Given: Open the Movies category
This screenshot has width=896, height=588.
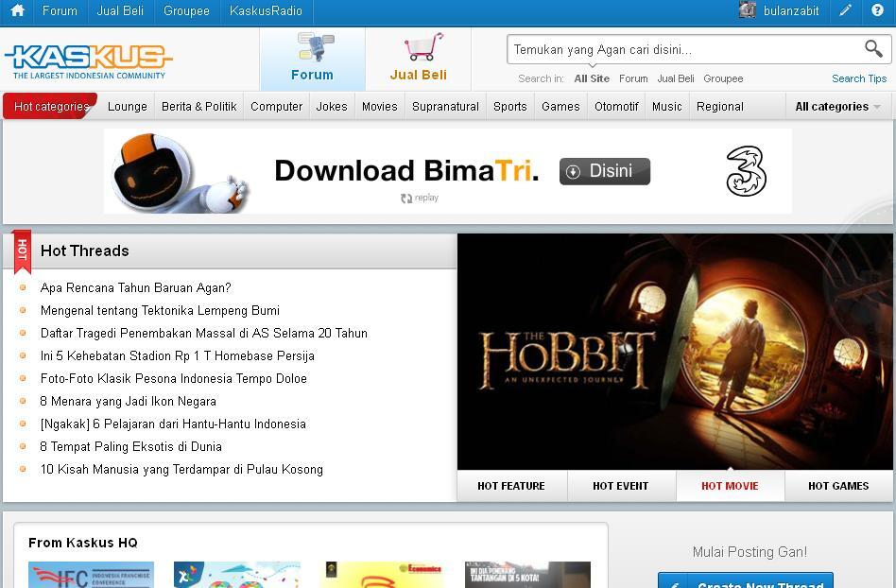Looking at the screenshot, I should 379,107.
